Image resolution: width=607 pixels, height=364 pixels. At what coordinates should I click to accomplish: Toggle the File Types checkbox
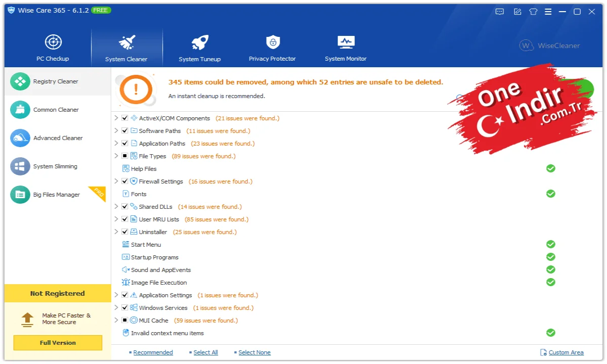click(x=125, y=156)
